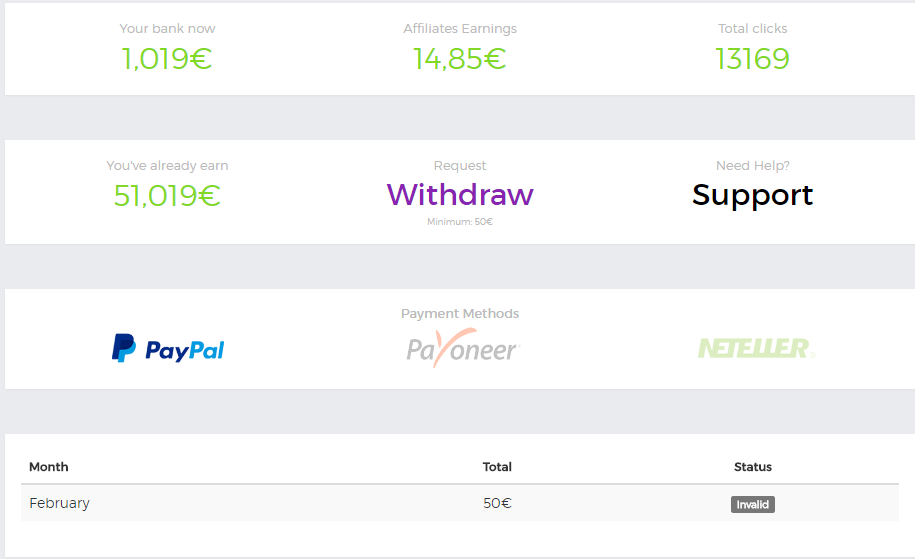
Task: Click the already earned amount 51,019€
Action: tap(167, 195)
